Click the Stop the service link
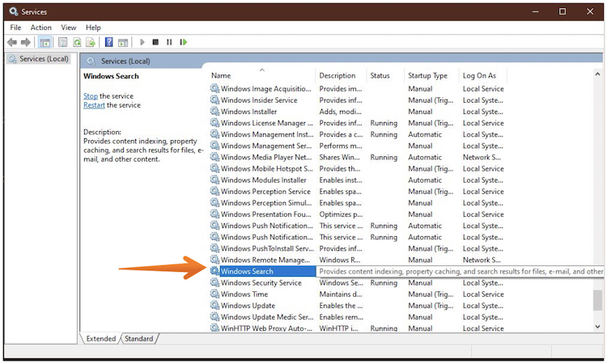607x364 pixels. click(90, 95)
